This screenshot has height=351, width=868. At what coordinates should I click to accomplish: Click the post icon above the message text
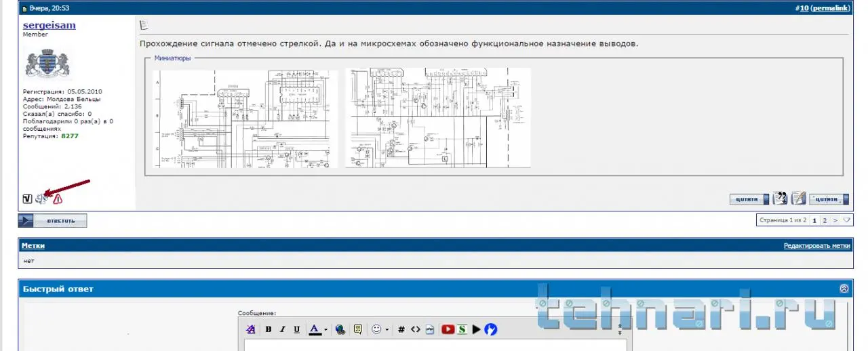click(144, 25)
